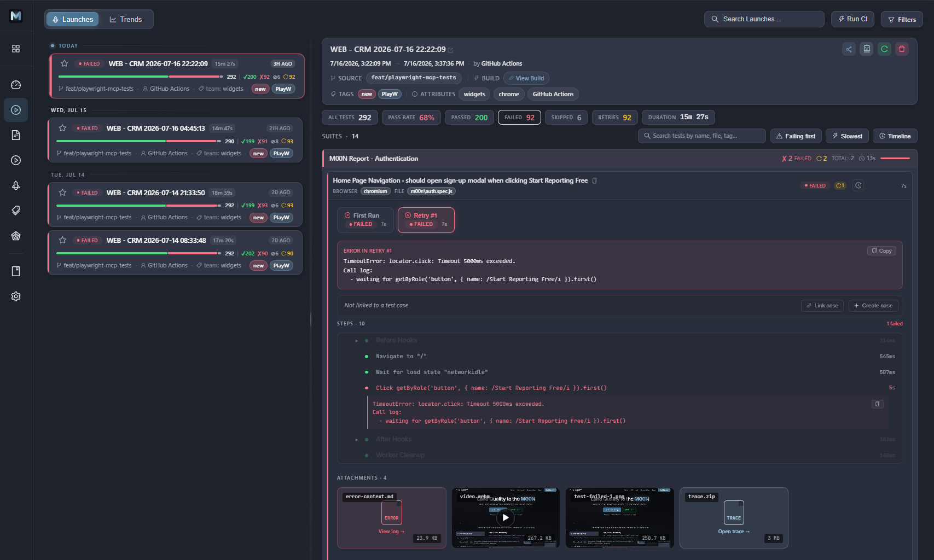Sort tests by Failing first
Image resolution: width=934 pixels, height=560 pixels.
coord(796,136)
